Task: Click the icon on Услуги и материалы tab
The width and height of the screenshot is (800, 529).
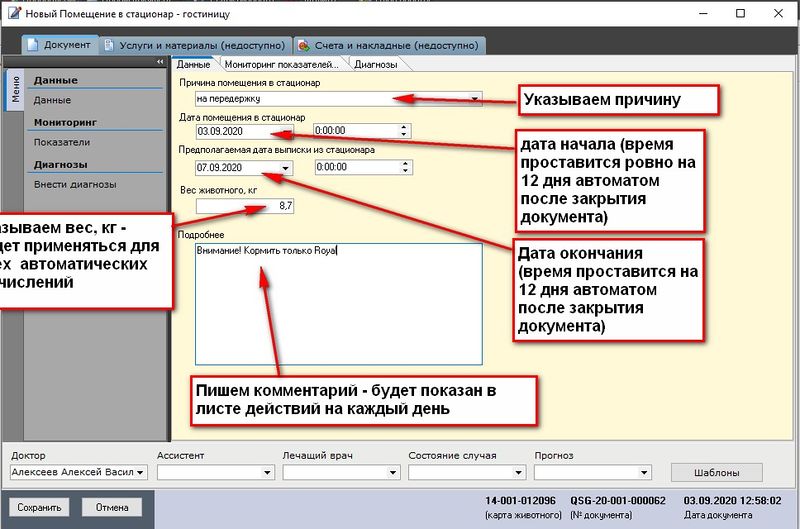Action: (109, 45)
